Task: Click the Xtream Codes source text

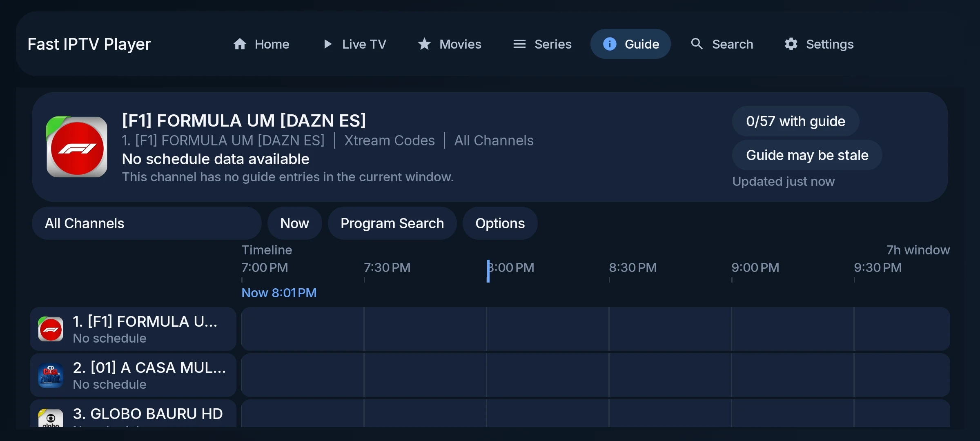Action: 389,140
